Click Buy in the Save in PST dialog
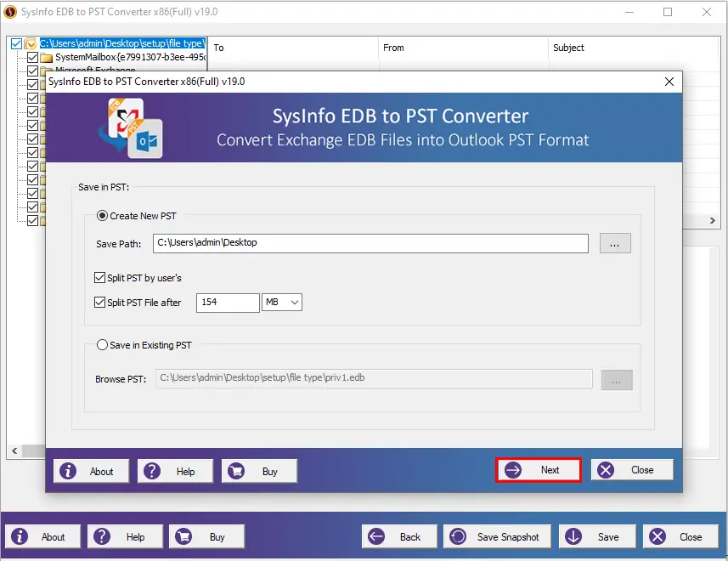This screenshot has width=728, height=561. [x=259, y=472]
